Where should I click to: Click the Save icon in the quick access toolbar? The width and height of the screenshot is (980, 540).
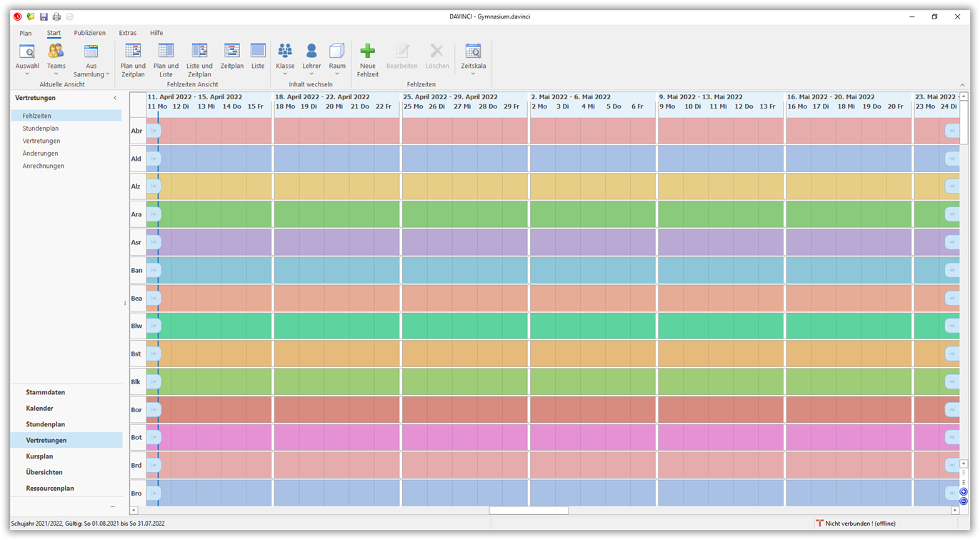point(44,16)
